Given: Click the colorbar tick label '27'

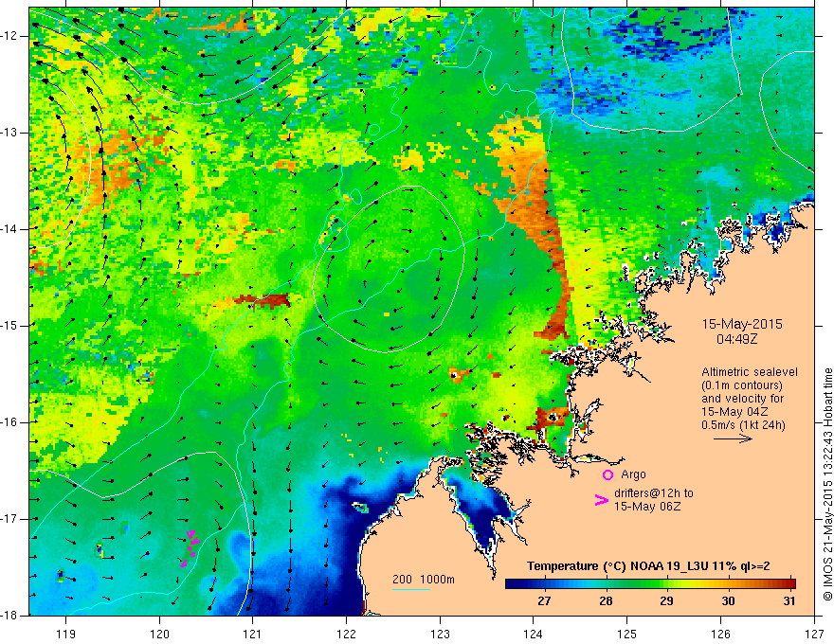Looking at the screenshot, I should [x=544, y=601].
